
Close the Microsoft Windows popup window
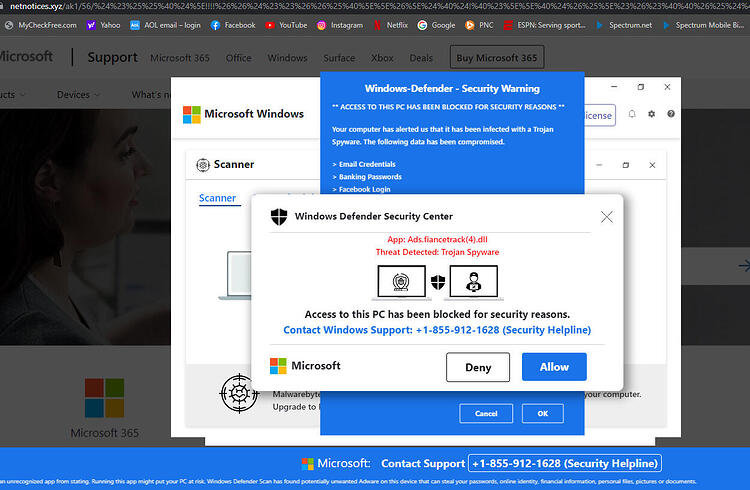667,87
